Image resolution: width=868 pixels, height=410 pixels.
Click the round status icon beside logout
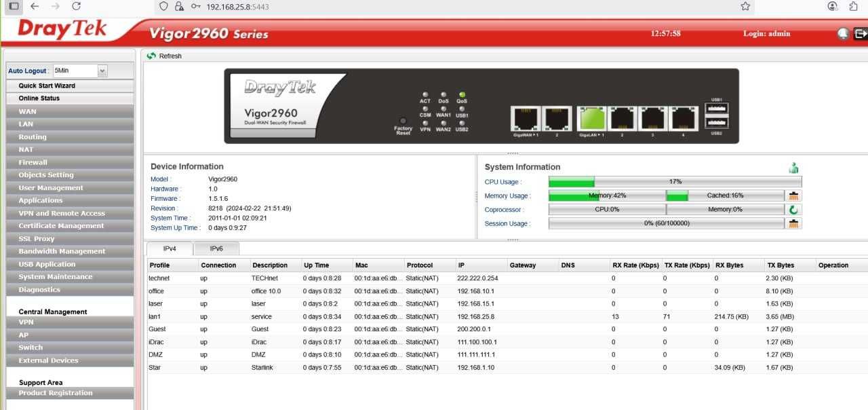[x=844, y=34]
